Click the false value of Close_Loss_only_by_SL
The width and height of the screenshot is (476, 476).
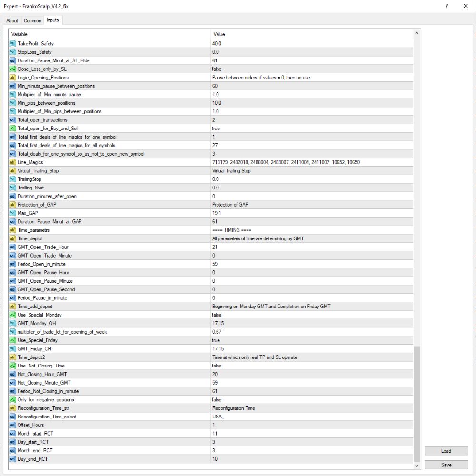(x=217, y=69)
